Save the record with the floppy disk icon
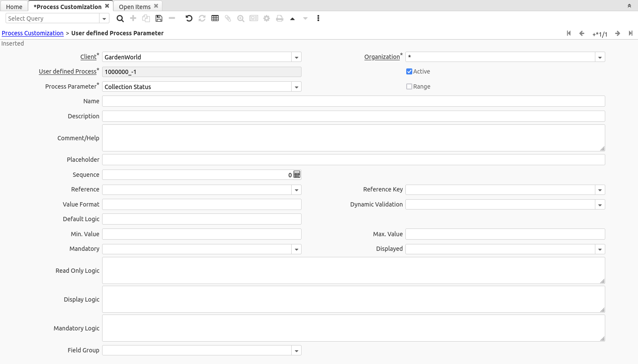This screenshot has height=364, width=638. pyautogui.click(x=159, y=19)
